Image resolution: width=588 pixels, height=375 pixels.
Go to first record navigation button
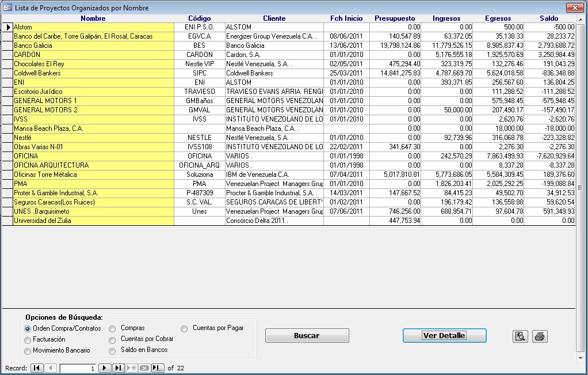pos(37,368)
